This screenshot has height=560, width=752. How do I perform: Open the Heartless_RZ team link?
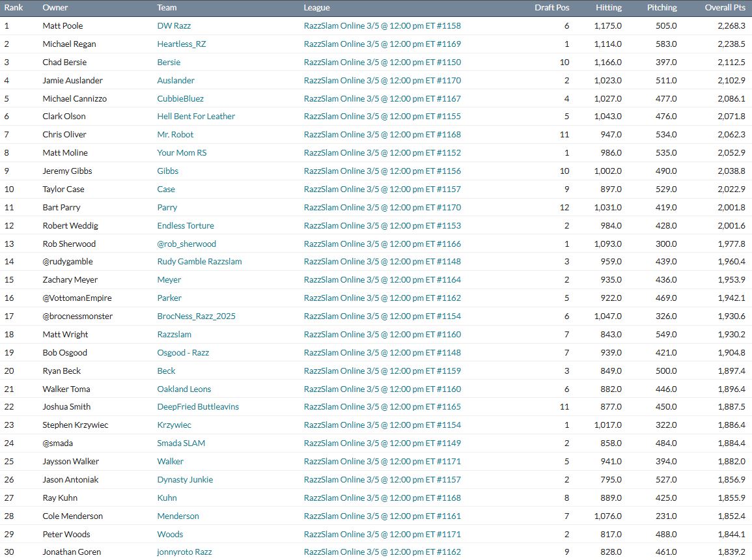(x=182, y=44)
